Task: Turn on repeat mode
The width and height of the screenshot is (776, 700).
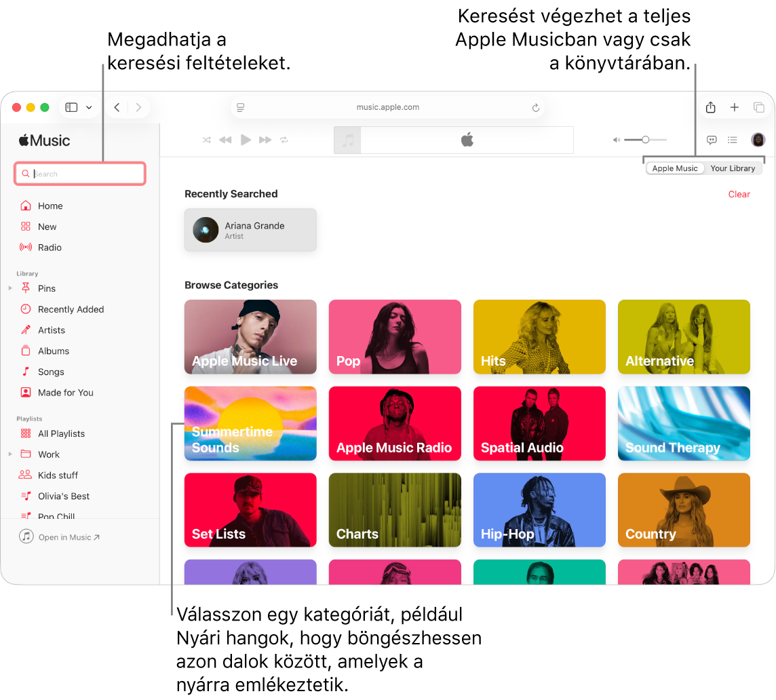Action: click(x=284, y=140)
